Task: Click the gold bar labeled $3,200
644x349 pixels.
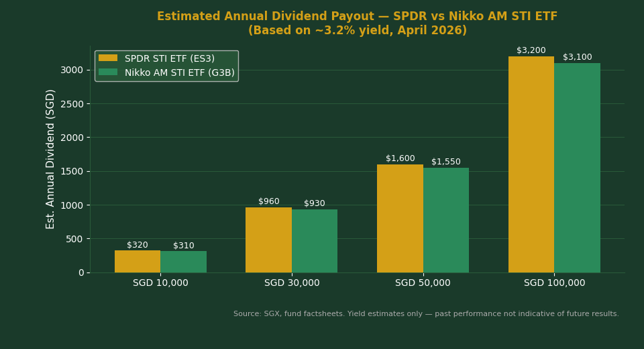Action: coord(531,164)
